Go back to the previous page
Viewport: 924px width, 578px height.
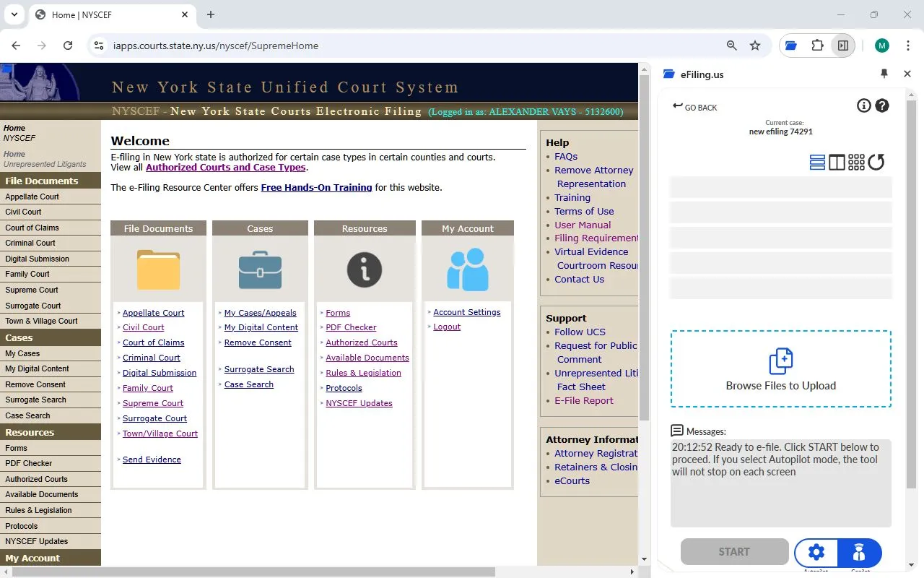[x=16, y=46]
